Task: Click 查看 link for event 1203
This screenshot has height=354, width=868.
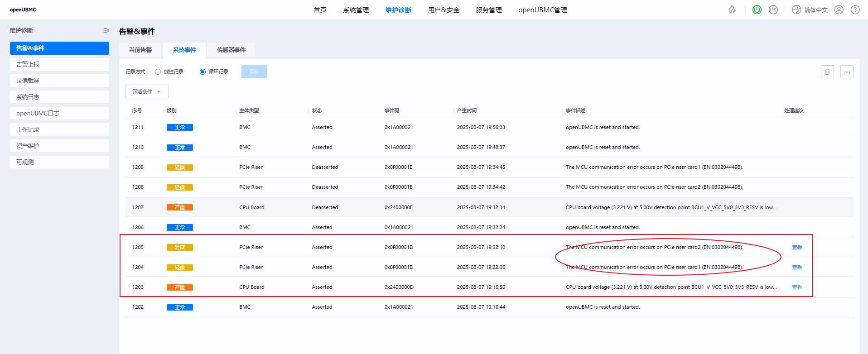Action: tap(797, 287)
